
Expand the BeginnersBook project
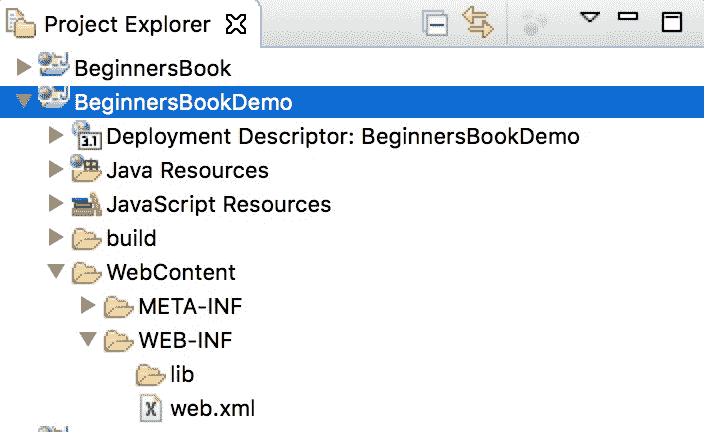click(25, 68)
